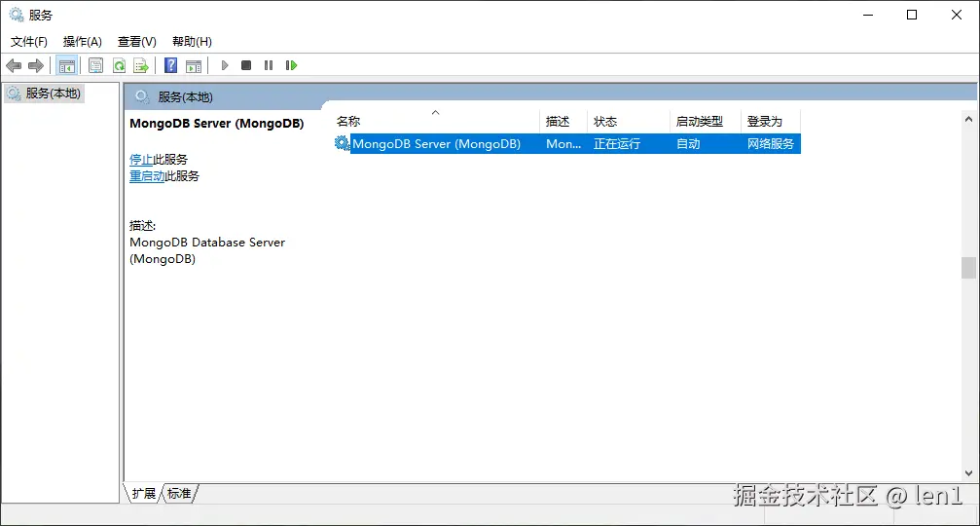Select 服务(本地) in the left tree
The width and height of the screenshot is (980, 526).
(x=45, y=94)
